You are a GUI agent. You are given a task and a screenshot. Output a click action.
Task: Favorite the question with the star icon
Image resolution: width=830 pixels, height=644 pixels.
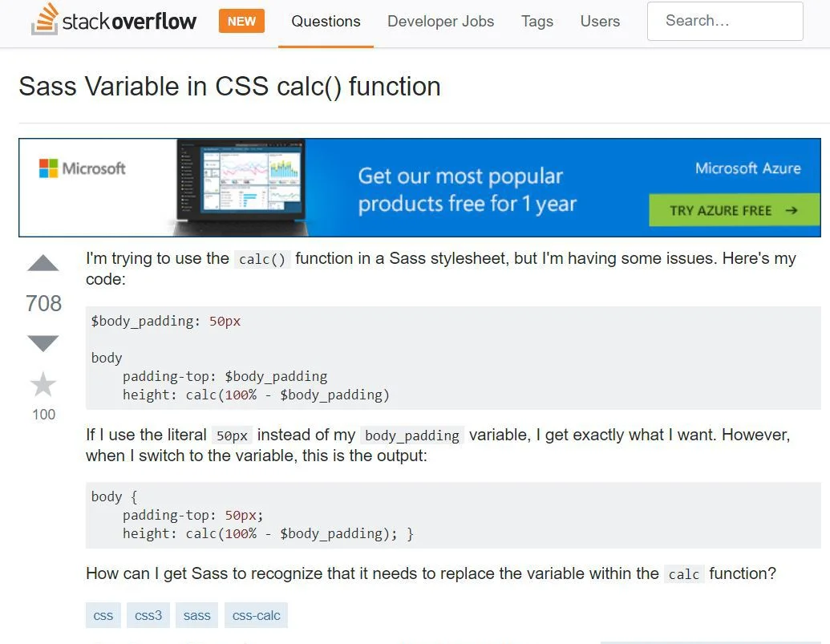43,384
